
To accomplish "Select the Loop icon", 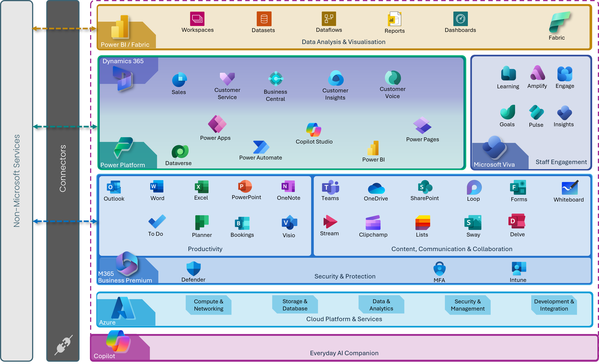I will pos(474,187).
